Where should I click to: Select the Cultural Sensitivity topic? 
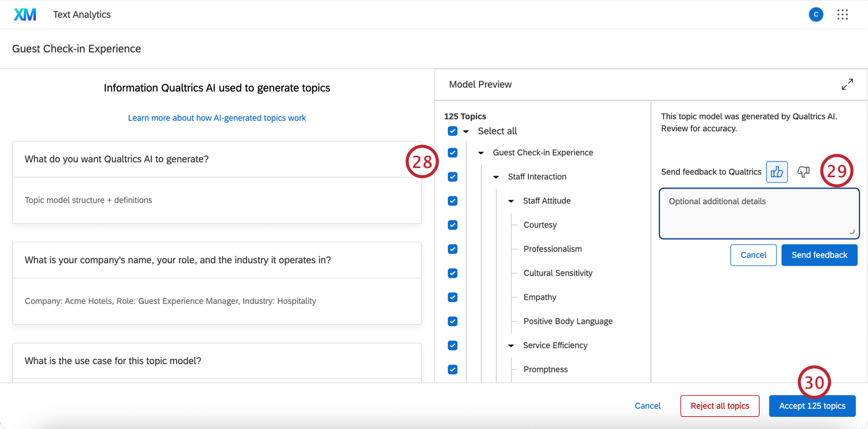point(558,273)
